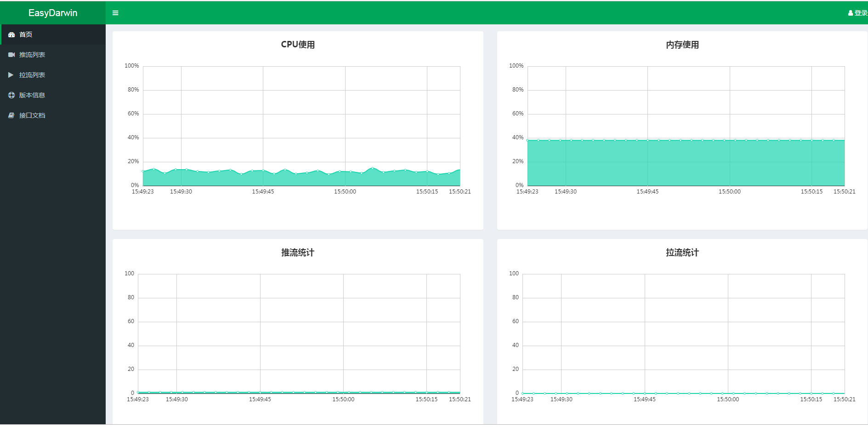Click the user icon beside 登录
868x427 pixels.
point(850,12)
